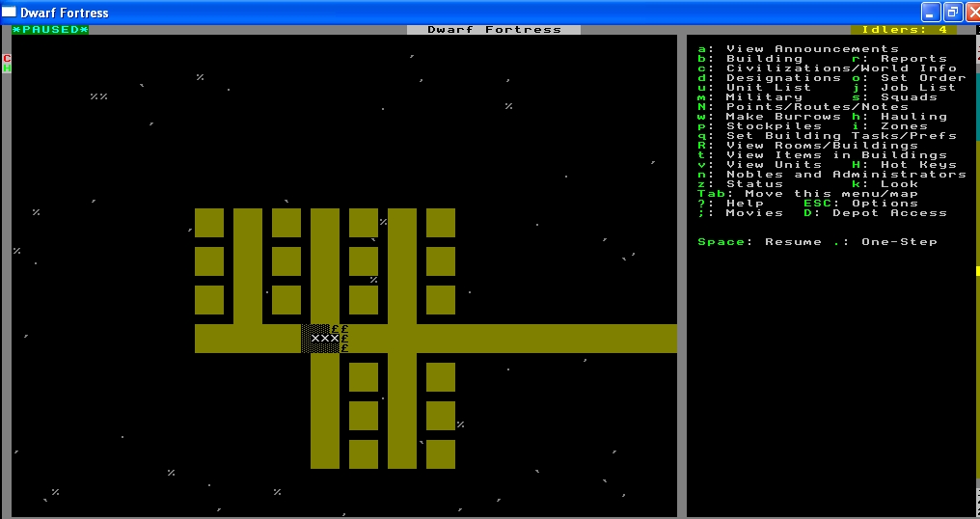Open Nobles and Administrators
980x519 pixels.
[831, 175]
